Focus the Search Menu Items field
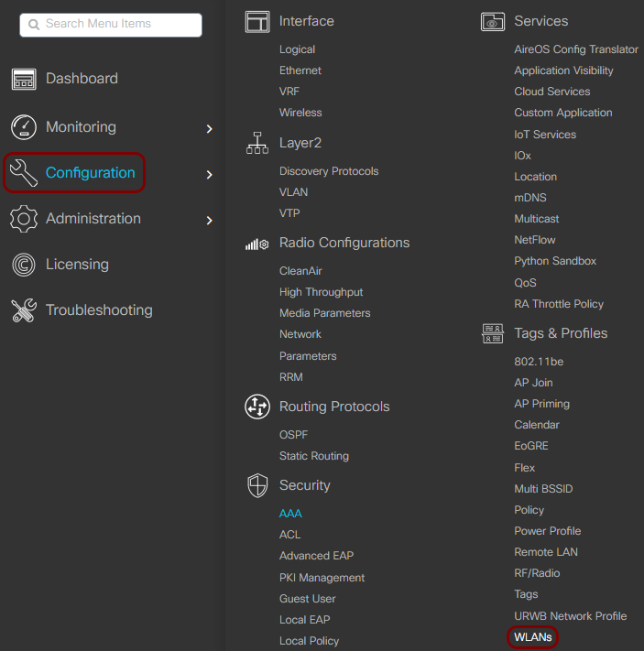Viewport: 644px width, 651px height. pos(111,25)
